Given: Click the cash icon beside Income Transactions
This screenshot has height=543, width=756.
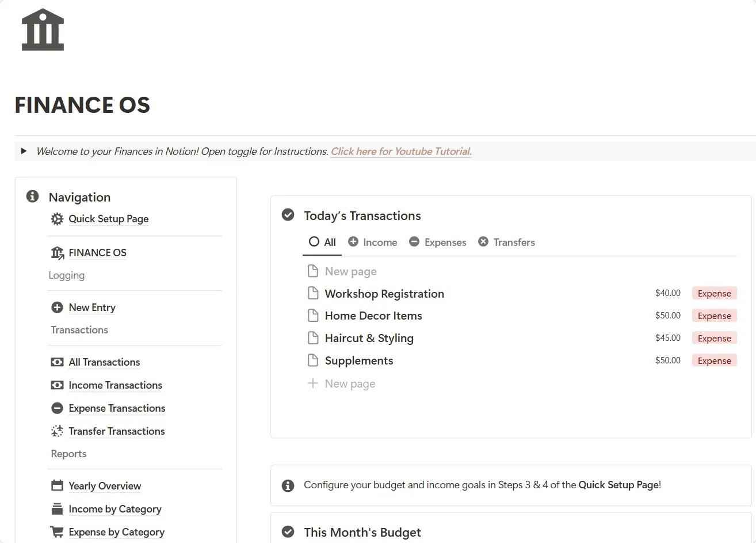Looking at the screenshot, I should (57, 385).
